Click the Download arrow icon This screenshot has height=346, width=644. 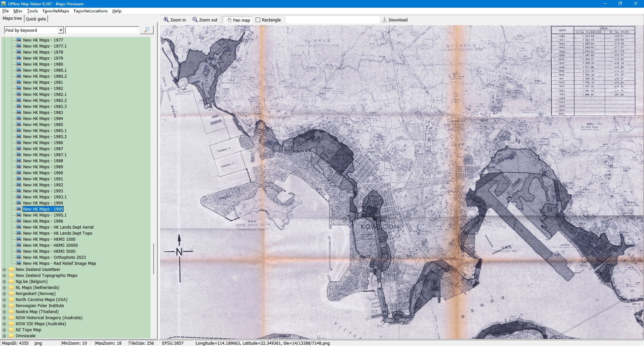coord(385,20)
